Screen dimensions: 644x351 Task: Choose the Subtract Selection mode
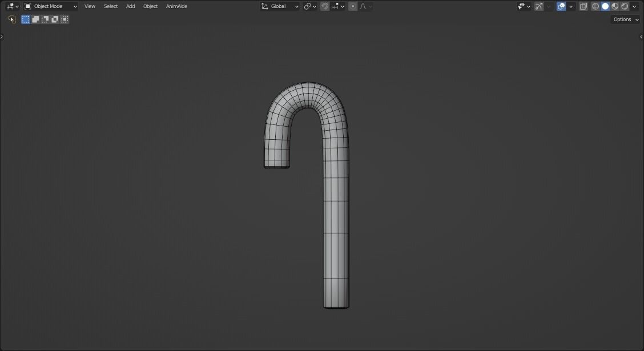point(45,19)
